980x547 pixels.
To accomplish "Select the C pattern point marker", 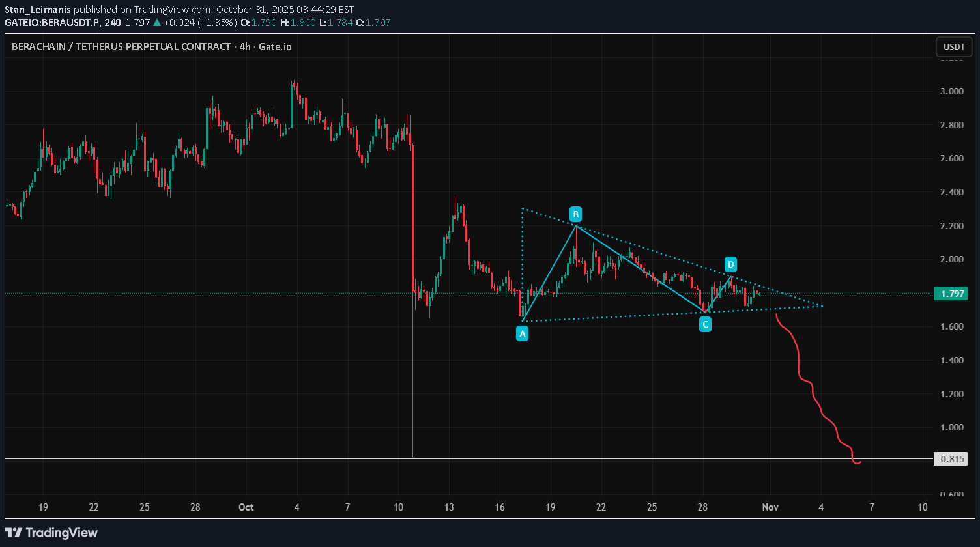I will 705,324.
